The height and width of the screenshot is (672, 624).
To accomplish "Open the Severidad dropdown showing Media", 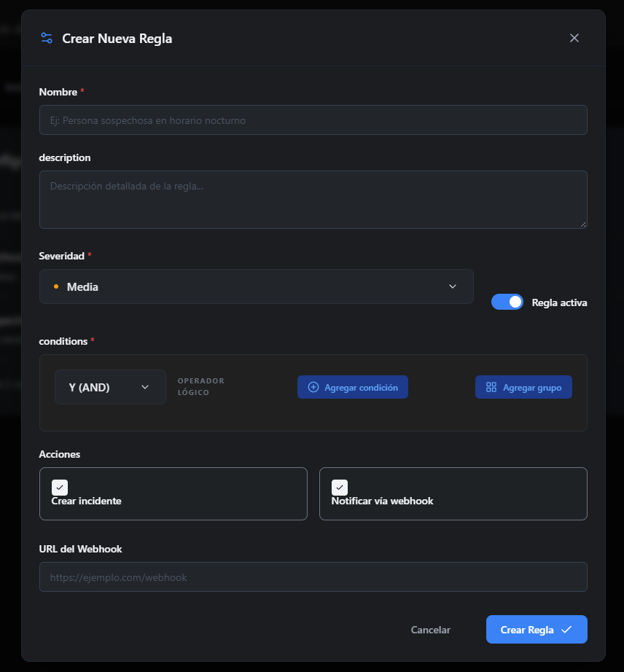I will pyautogui.click(x=257, y=286).
